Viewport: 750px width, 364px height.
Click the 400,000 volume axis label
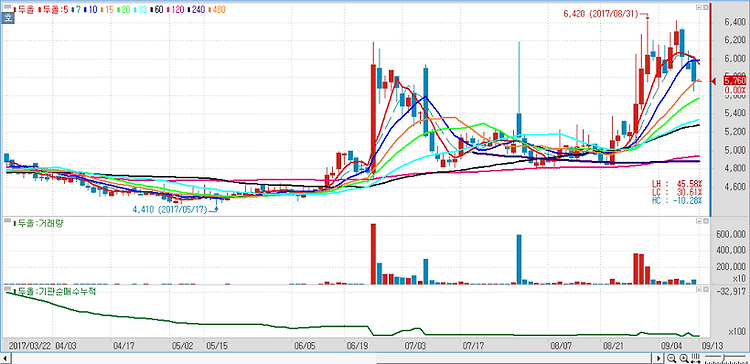point(731,250)
